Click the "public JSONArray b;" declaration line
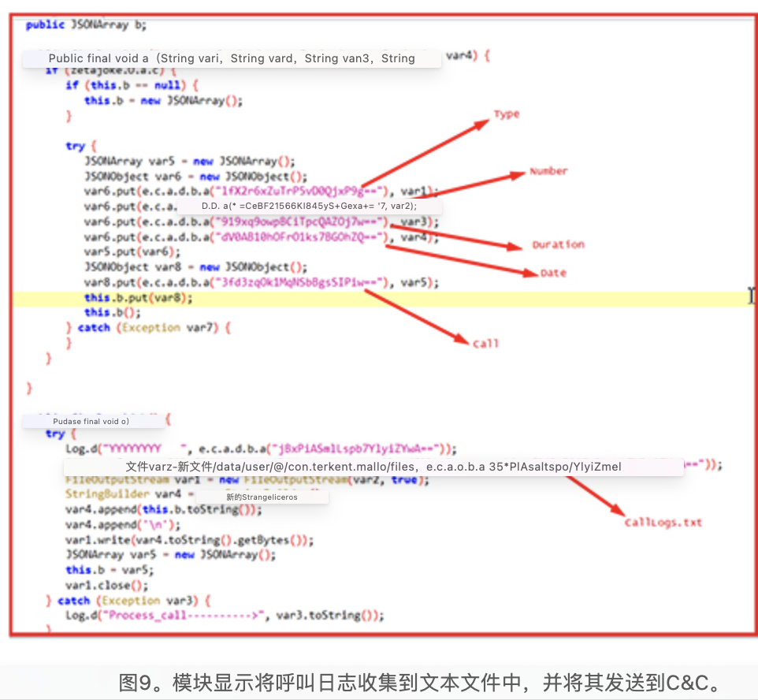Screen dimensions: 758x700 [x=86, y=24]
